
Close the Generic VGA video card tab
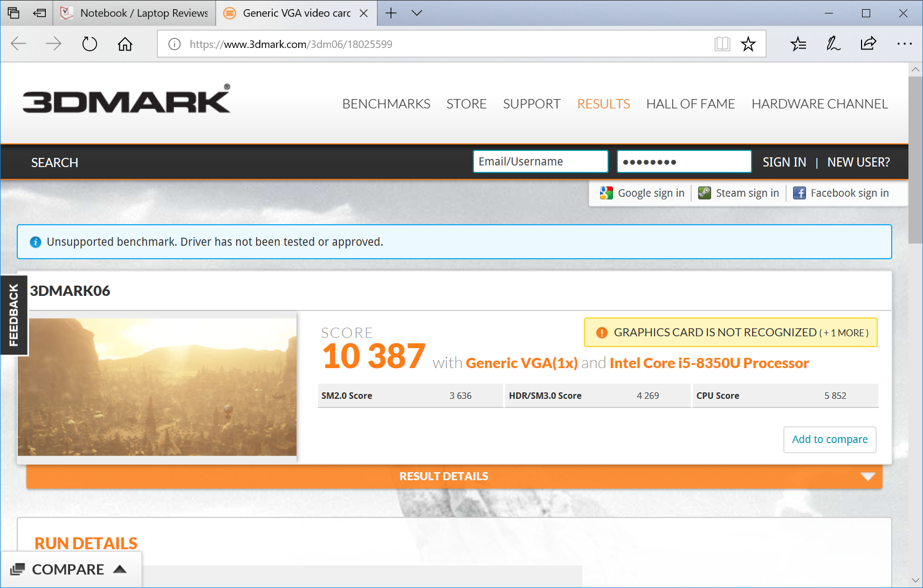[364, 13]
